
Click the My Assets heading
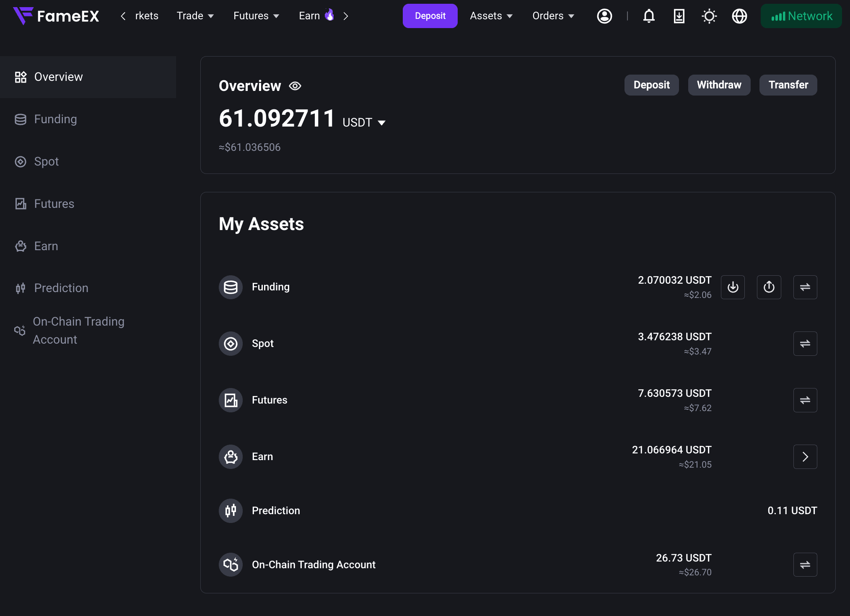tap(261, 224)
